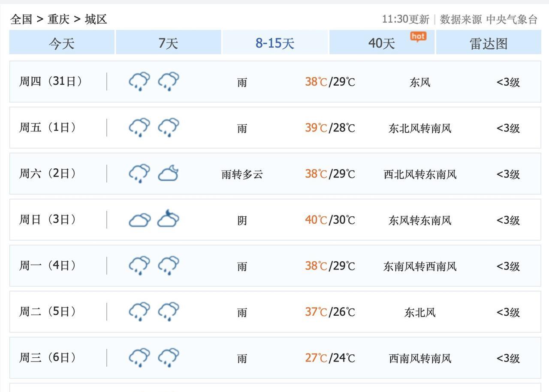549x392 pixels.
Task: Show the 雷达图 radar tab
Action: tap(489, 43)
